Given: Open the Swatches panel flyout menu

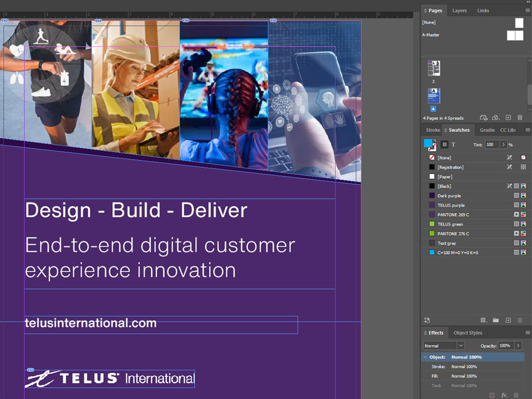Looking at the screenshot, I should pyautogui.click(x=528, y=130).
